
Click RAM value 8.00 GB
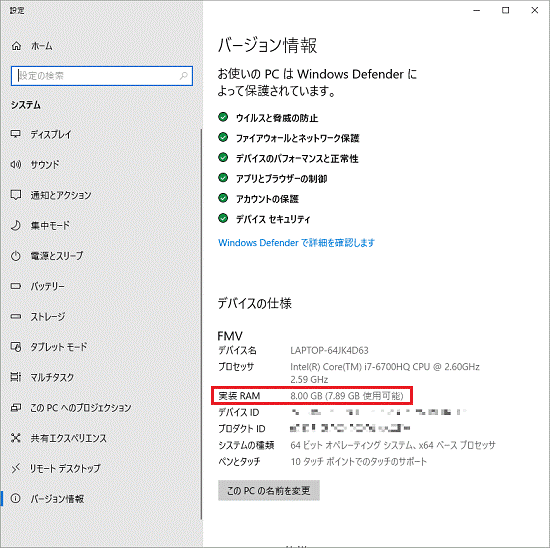click(x=347, y=396)
